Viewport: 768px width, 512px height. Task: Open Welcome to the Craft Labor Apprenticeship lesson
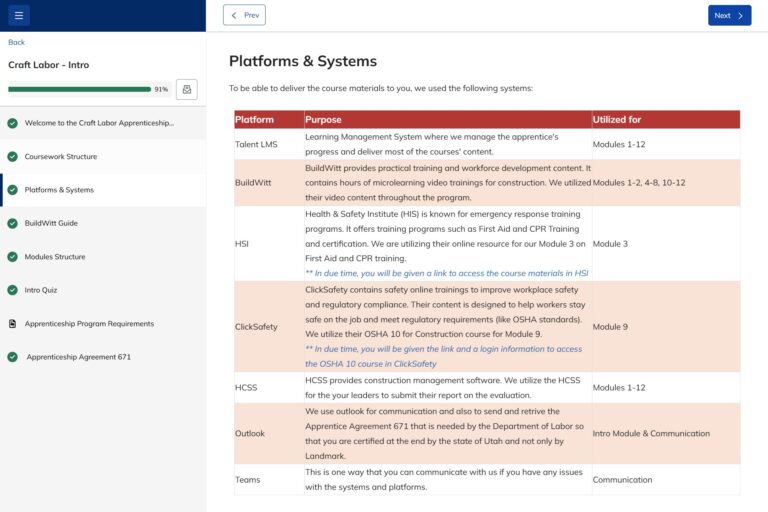[103, 123]
